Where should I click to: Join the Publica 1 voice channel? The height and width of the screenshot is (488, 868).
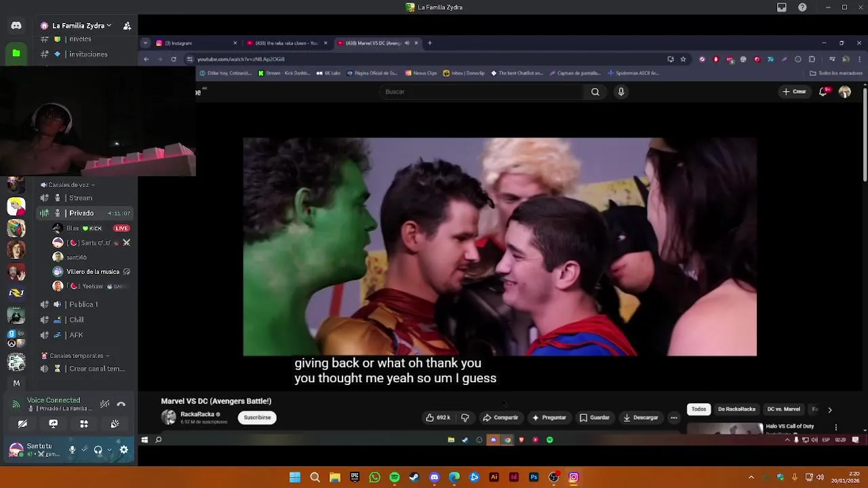click(x=85, y=304)
